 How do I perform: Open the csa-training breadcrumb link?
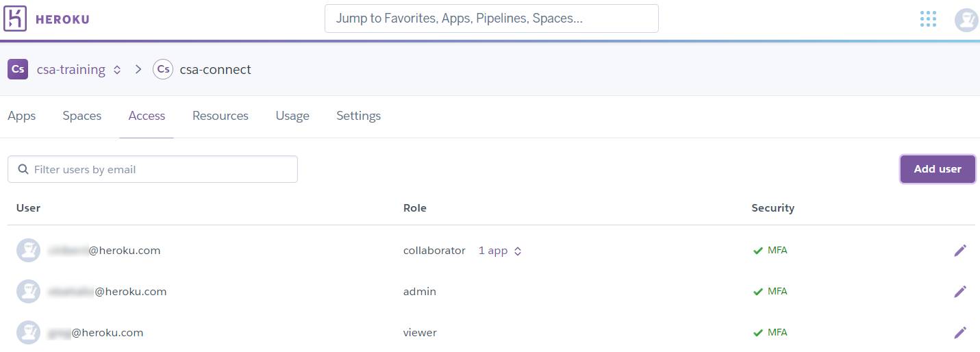pyautogui.click(x=71, y=69)
